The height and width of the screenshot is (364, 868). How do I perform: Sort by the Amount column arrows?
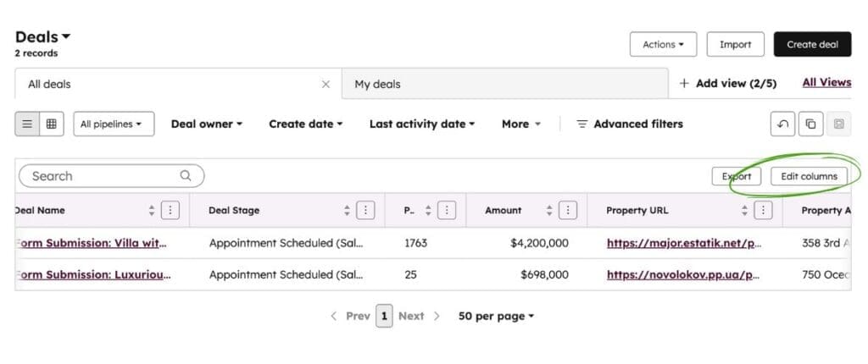[x=549, y=210]
